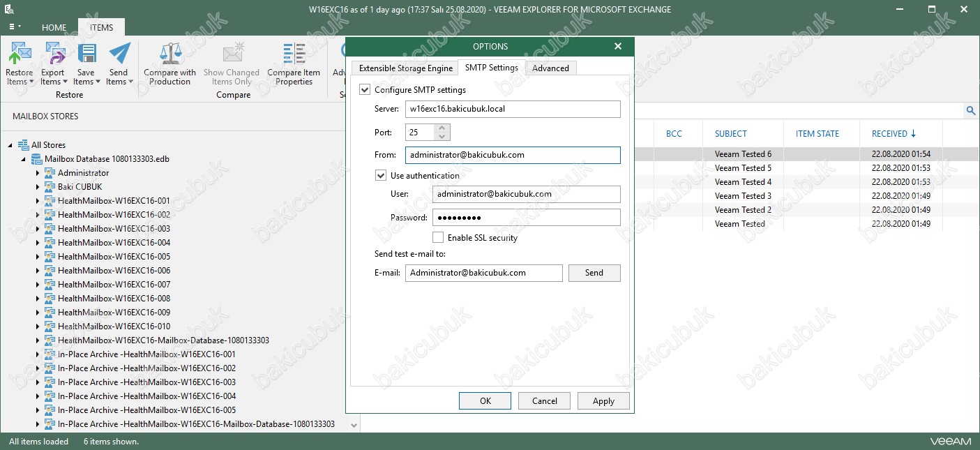Open the Send Items tool
The image size is (980, 450).
tap(119, 63)
